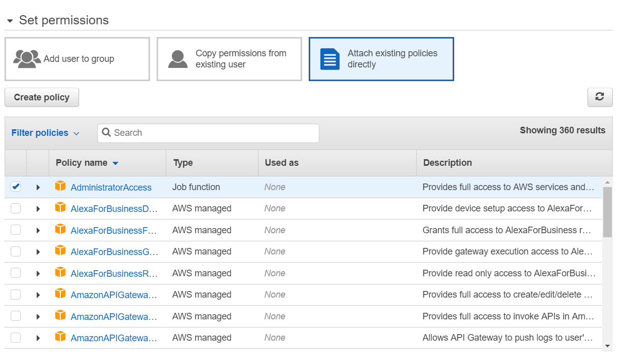Collapse the Set permissions section

point(10,21)
